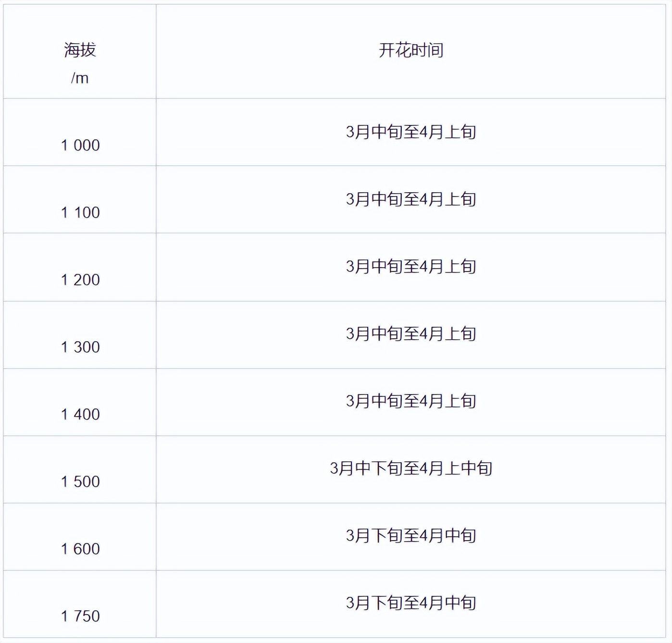Click flowering time for altitude 1 400
Image resolution: width=672 pixels, height=643 pixels.
(x=411, y=403)
